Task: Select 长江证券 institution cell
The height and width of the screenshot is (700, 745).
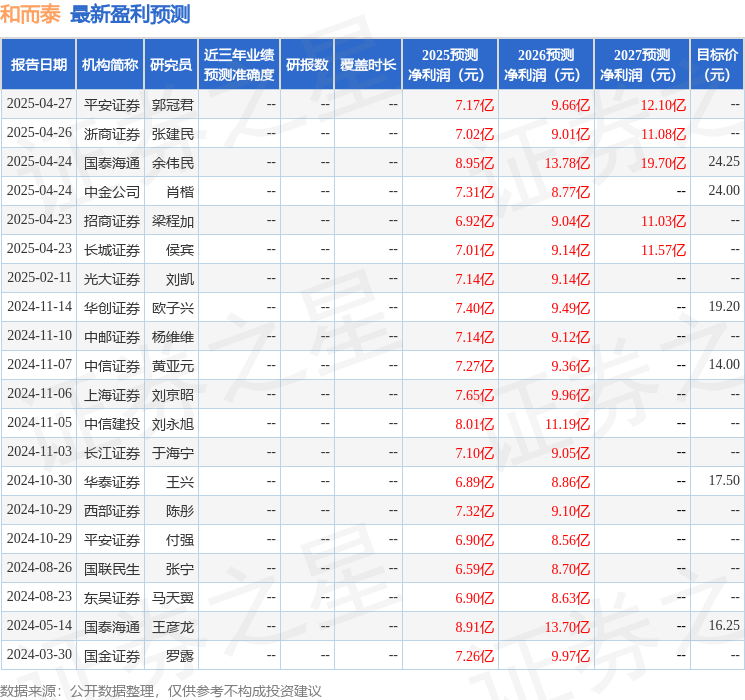Action: click(112, 453)
